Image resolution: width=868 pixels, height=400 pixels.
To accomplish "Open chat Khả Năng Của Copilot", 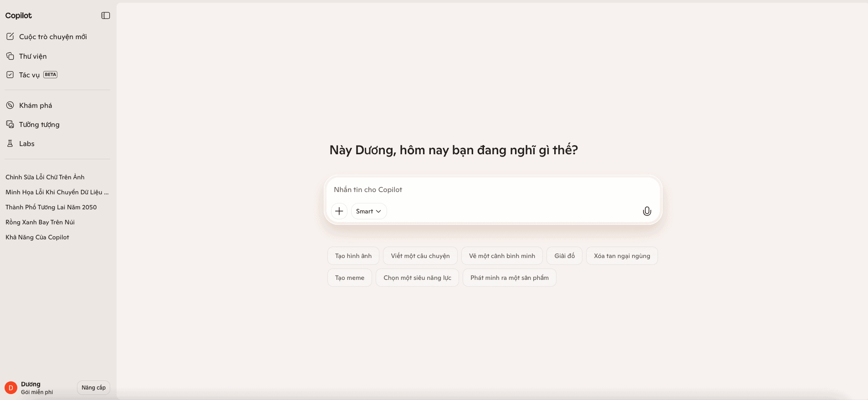I will (37, 237).
